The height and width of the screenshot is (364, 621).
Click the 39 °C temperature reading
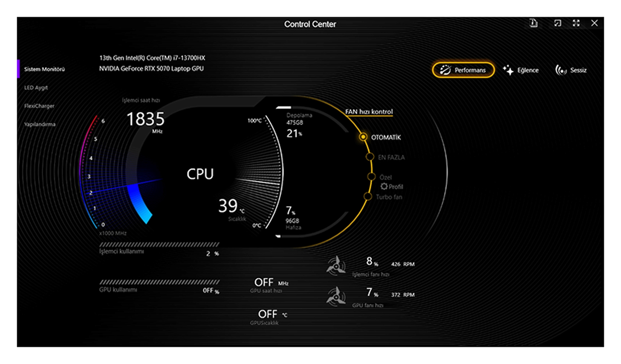click(x=228, y=206)
